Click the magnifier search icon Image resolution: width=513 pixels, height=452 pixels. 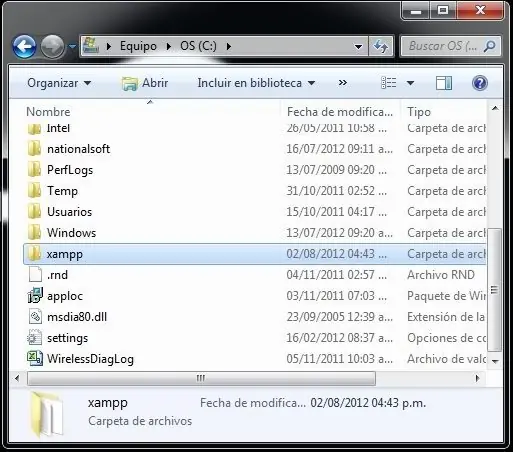pyautogui.click(x=489, y=46)
